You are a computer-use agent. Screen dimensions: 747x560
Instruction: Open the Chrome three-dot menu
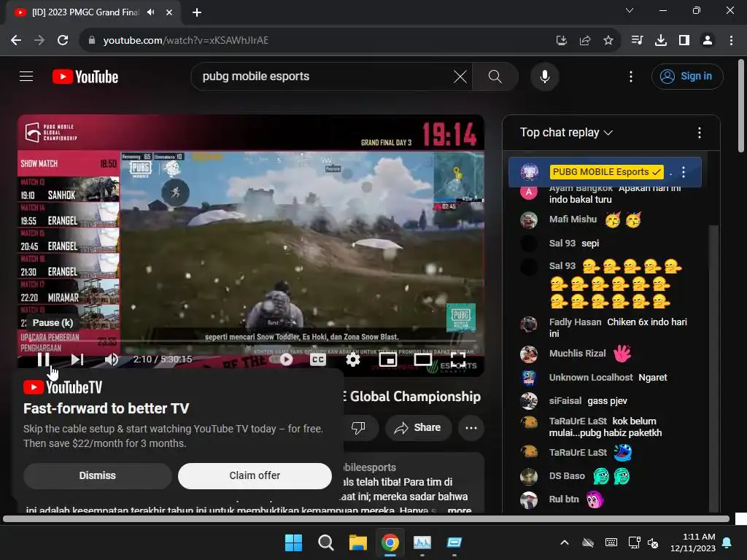point(731,40)
